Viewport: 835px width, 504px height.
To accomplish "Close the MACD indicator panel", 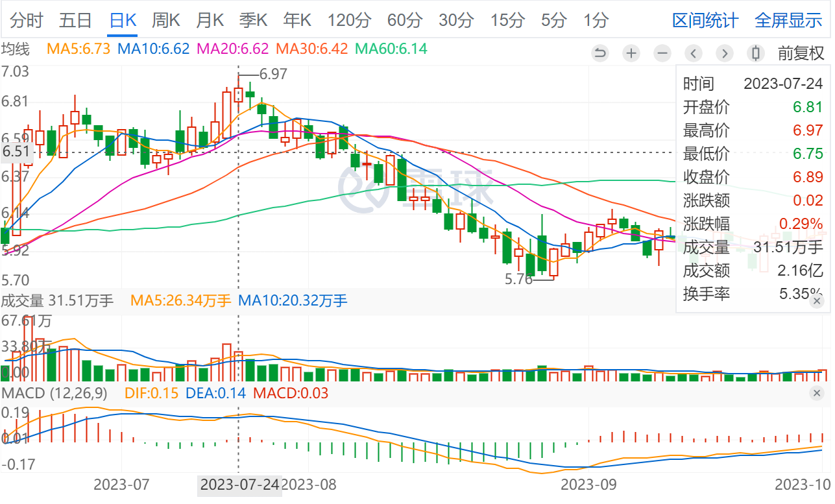I will tap(817, 393).
